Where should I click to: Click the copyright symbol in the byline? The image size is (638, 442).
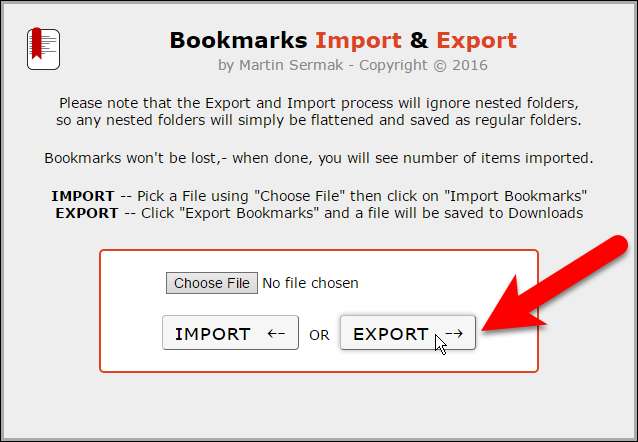coord(440,65)
